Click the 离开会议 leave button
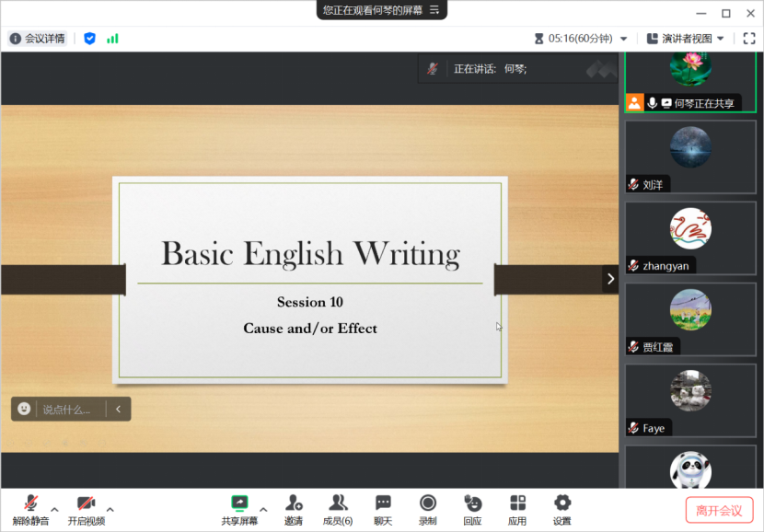 [x=719, y=510]
